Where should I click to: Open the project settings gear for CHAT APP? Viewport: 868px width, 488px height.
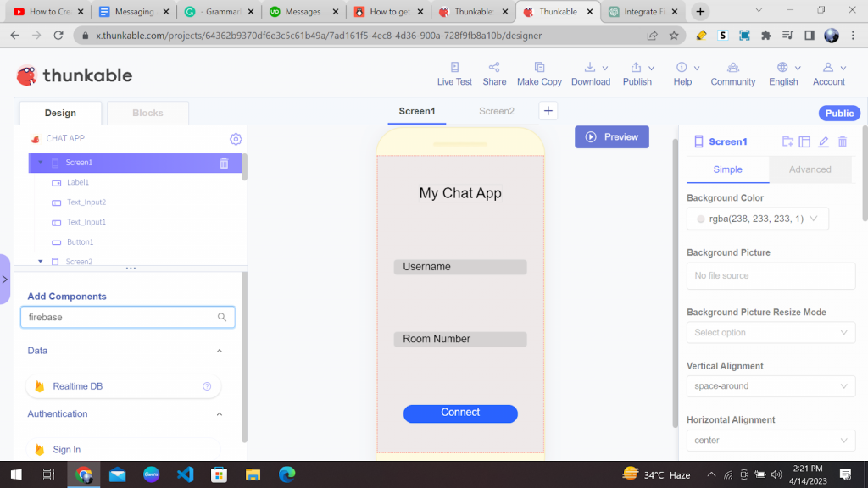coord(236,138)
